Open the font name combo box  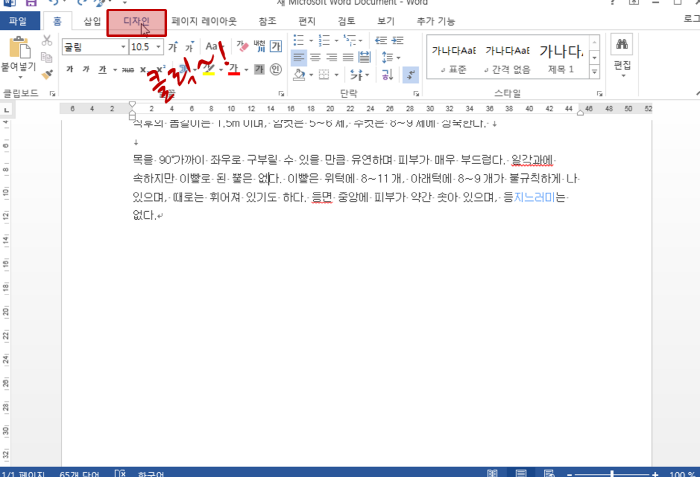tap(95, 46)
